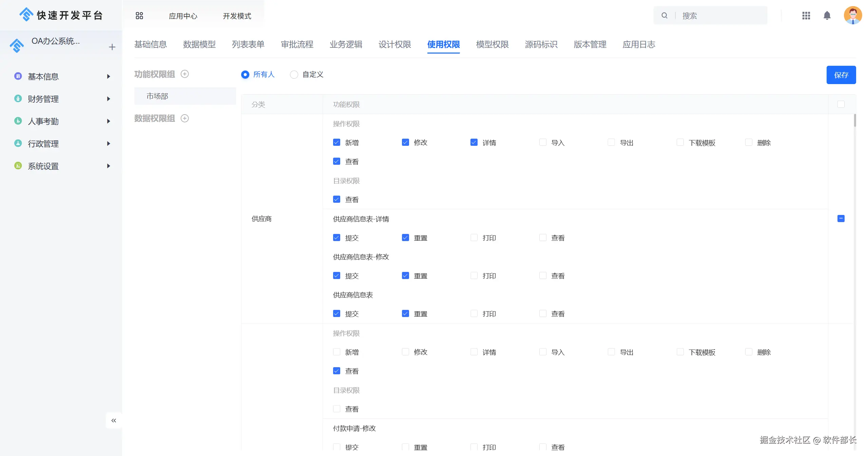The width and height of the screenshot is (868, 456).
Task: Add new 功能权限组 with plus icon
Action: (x=185, y=74)
